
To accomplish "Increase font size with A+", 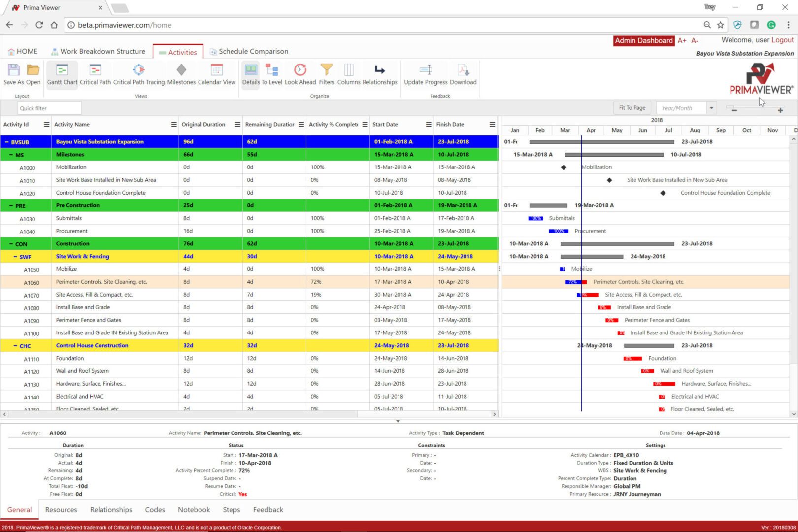I will 682,41.
